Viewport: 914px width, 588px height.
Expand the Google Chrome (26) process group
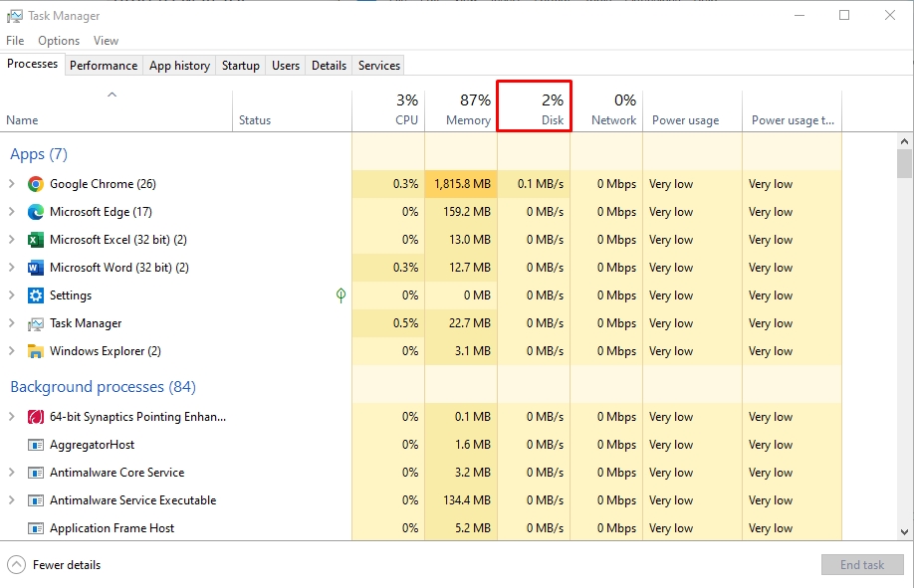click(x=12, y=184)
